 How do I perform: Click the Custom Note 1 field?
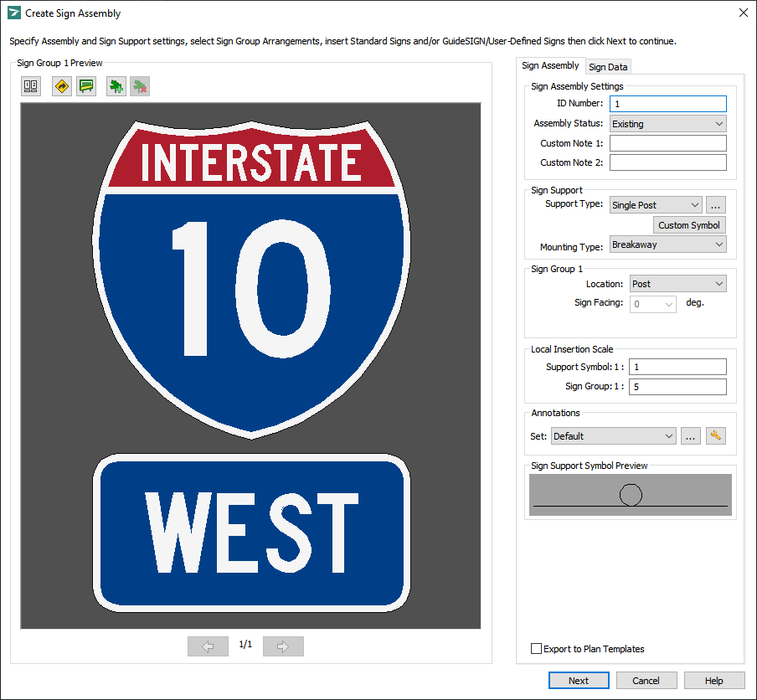pos(667,143)
